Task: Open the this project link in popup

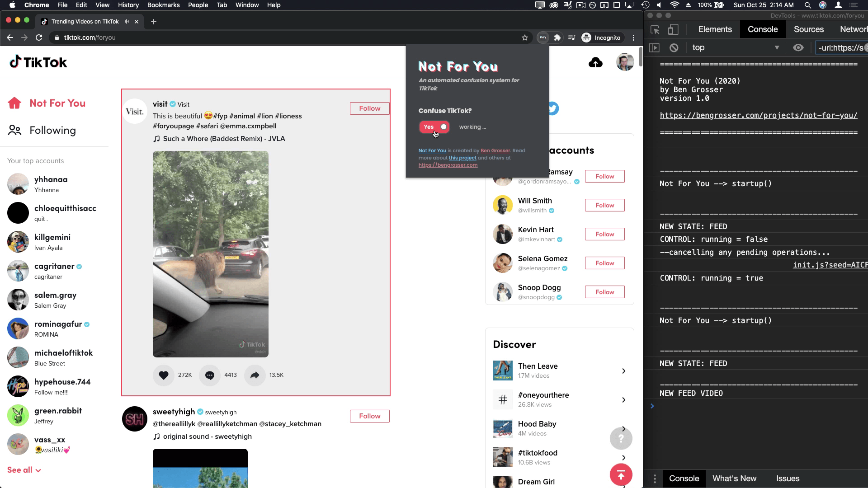Action: click(x=462, y=158)
